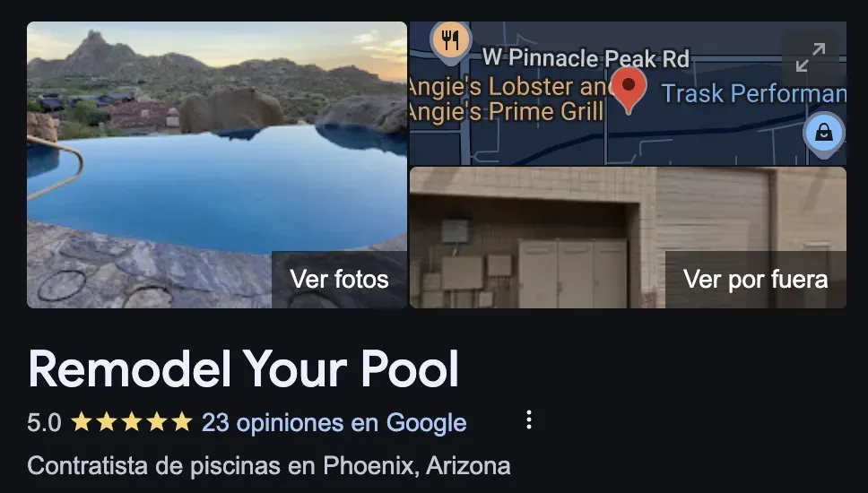
Task: Click the fifth yellow rating star
Action: (181, 422)
